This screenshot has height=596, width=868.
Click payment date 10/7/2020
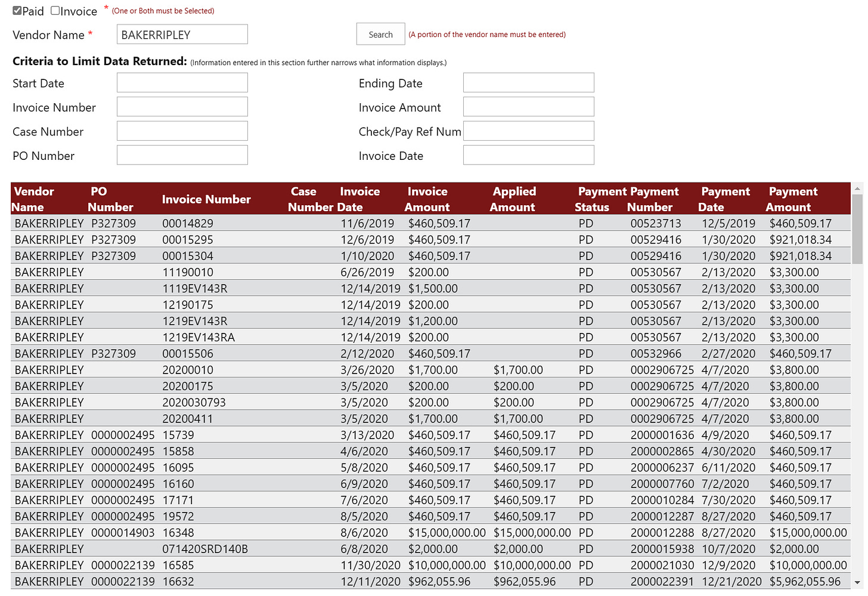(728, 549)
